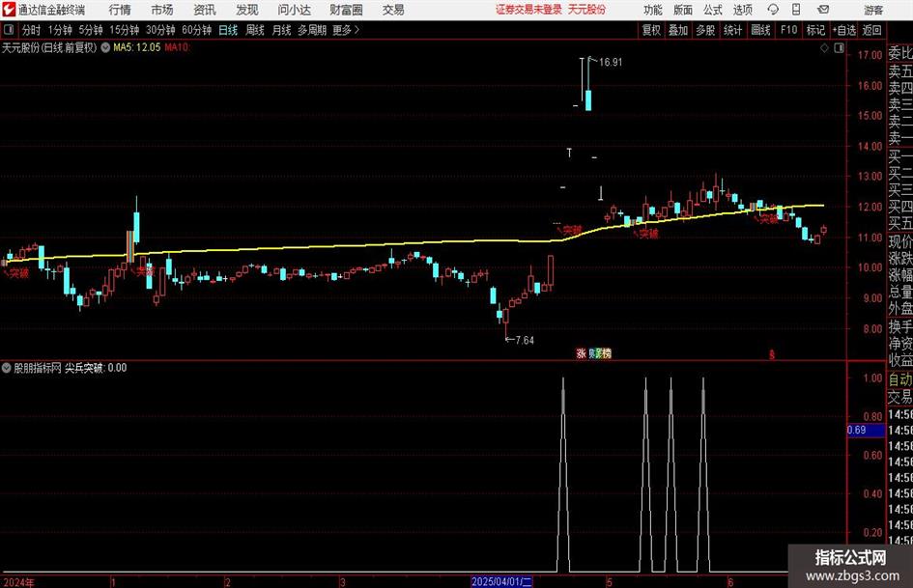Click 尖兵突破: 0.00 indicator label

click(x=96, y=367)
